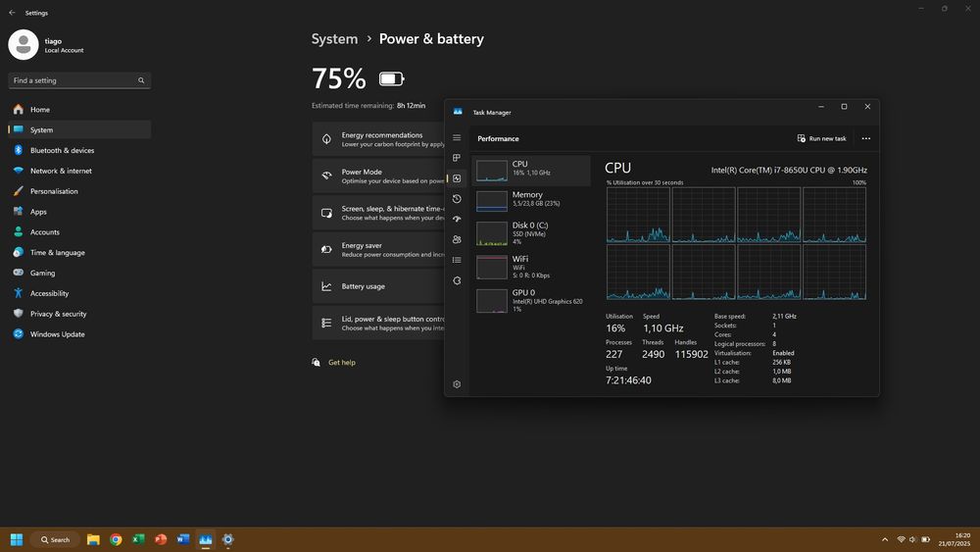Open Privacy & security settings
Screen dimensions: 980x552
tap(79, 314)
